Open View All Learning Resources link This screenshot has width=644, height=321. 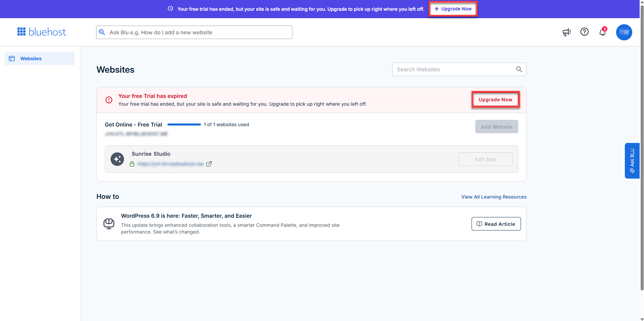click(x=494, y=197)
